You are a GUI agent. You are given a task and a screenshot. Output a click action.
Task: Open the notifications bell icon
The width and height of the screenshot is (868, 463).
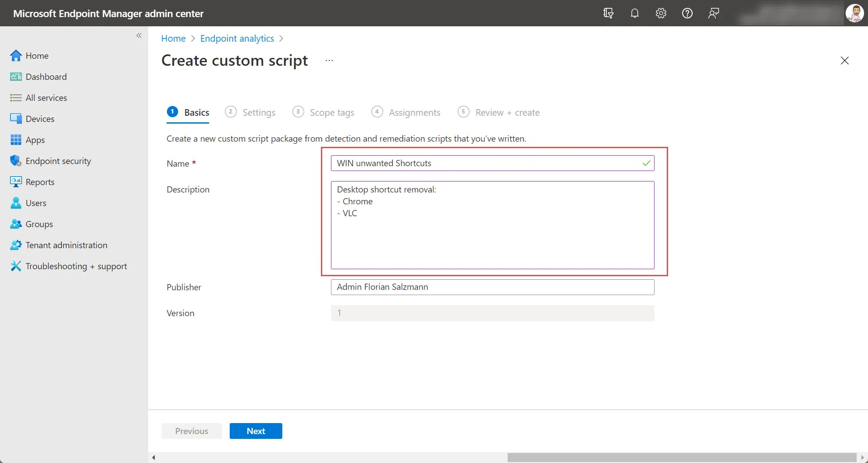click(634, 13)
